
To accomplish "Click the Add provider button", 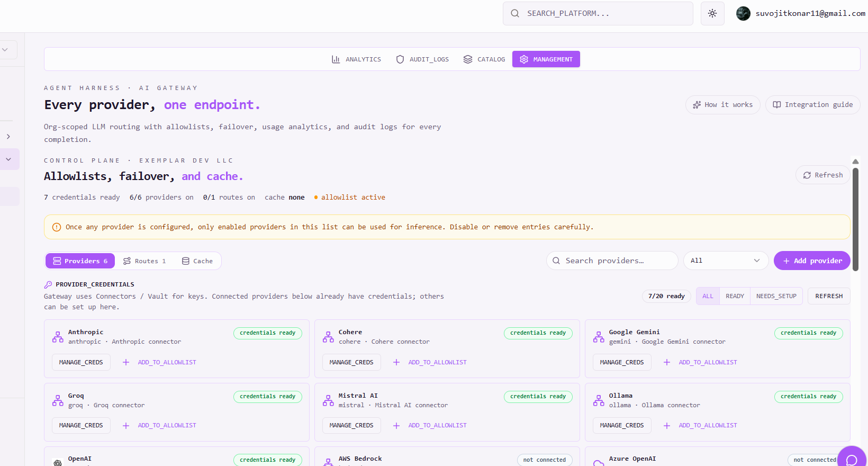I will pos(812,261).
